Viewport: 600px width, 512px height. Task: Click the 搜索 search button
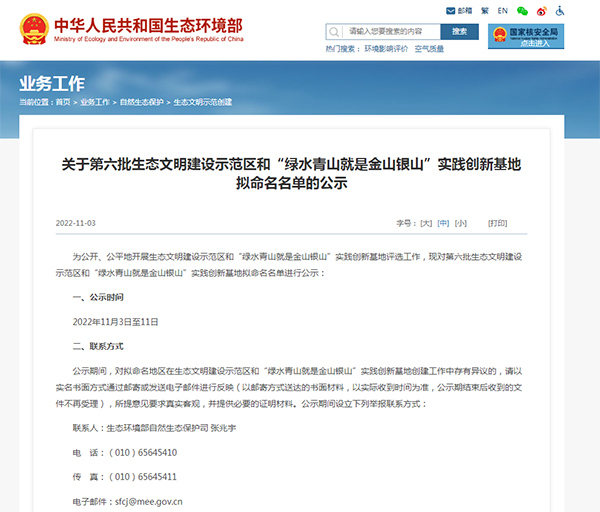(x=459, y=32)
